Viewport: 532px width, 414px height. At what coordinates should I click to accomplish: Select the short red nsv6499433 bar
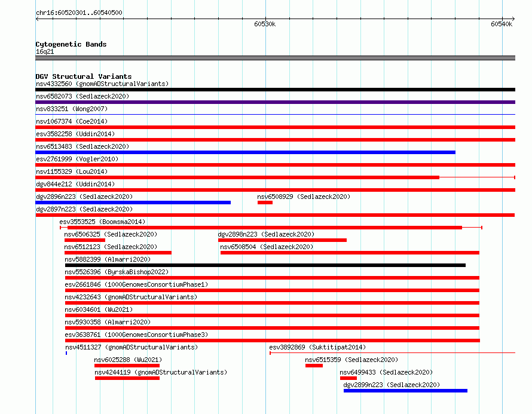[348, 378]
